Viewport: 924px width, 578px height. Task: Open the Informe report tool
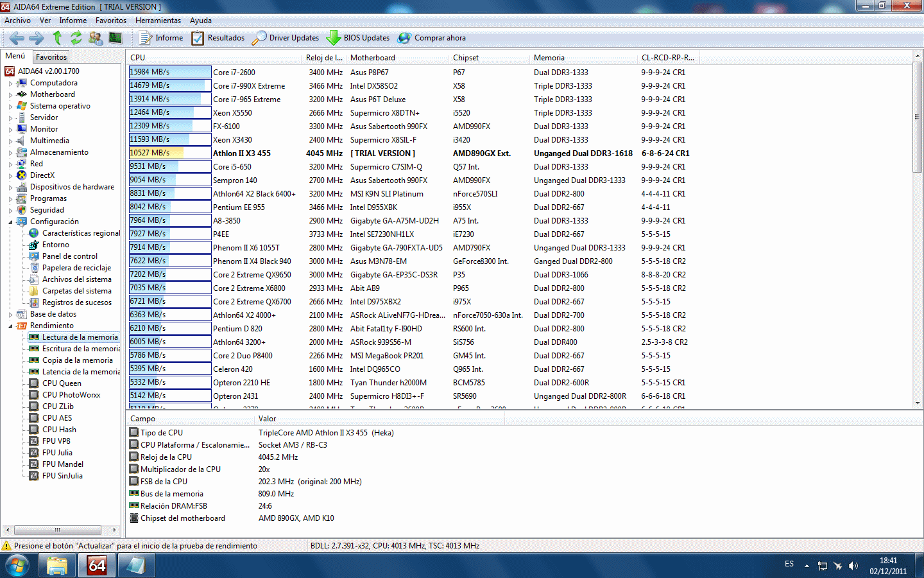(x=162, y=38)
